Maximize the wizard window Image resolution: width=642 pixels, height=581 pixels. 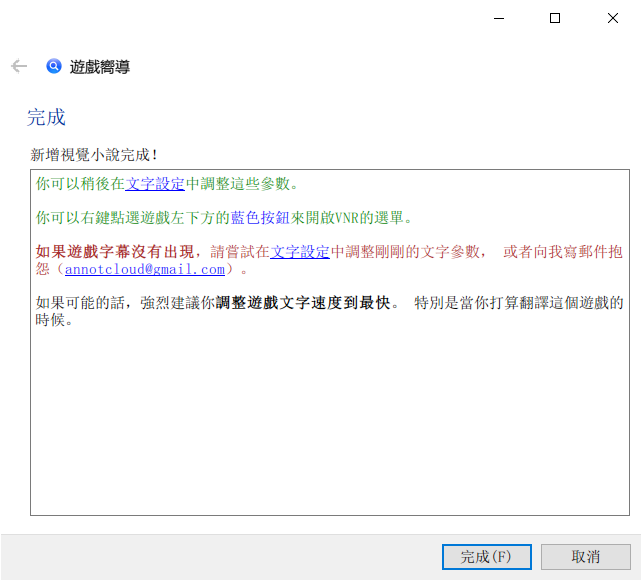tap(555, 18)
